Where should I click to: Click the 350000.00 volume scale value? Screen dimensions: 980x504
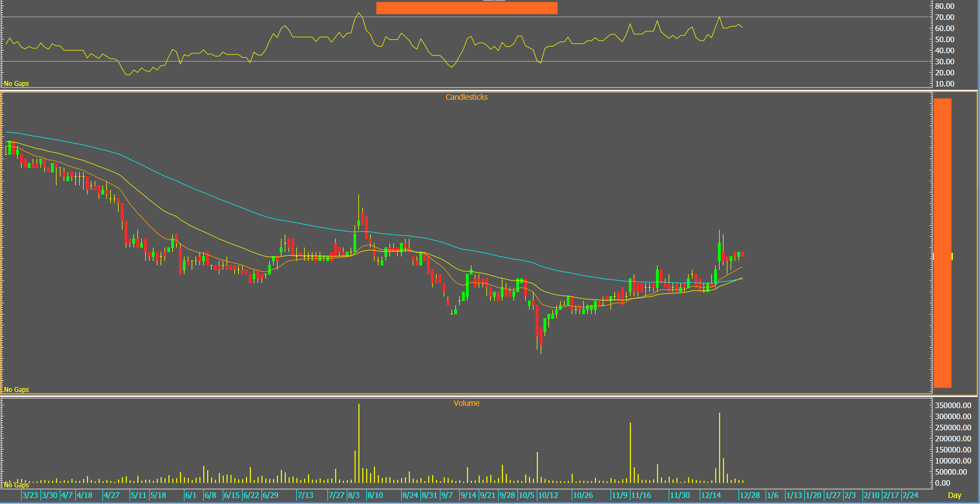click(953, 405)
